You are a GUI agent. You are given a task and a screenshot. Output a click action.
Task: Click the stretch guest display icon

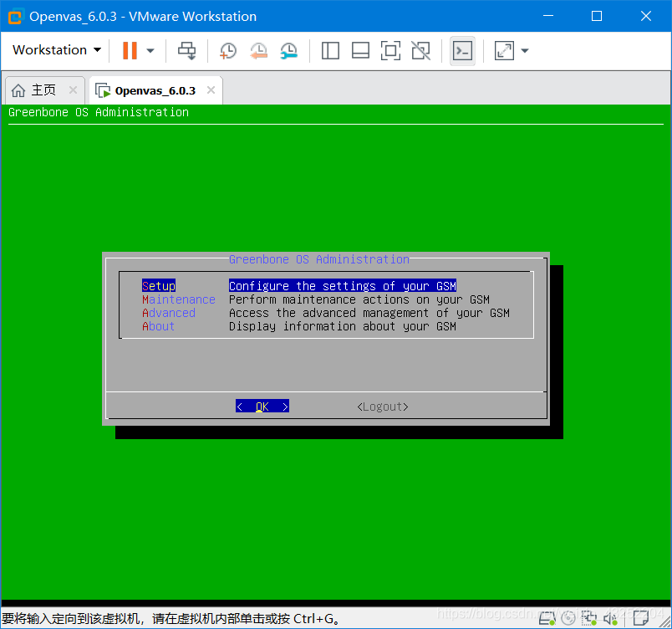(x=504, y=50)
